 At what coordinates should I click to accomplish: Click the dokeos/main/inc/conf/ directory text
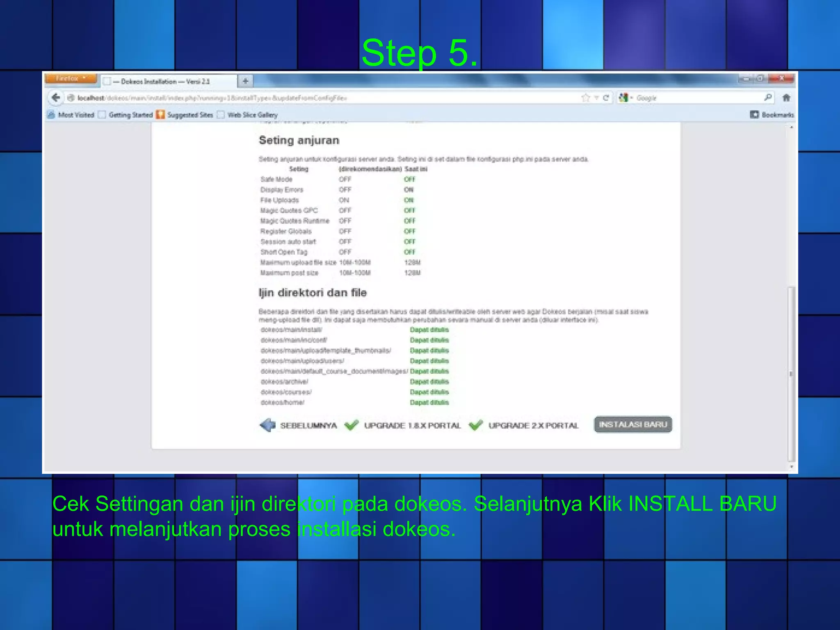pos(294,340)
